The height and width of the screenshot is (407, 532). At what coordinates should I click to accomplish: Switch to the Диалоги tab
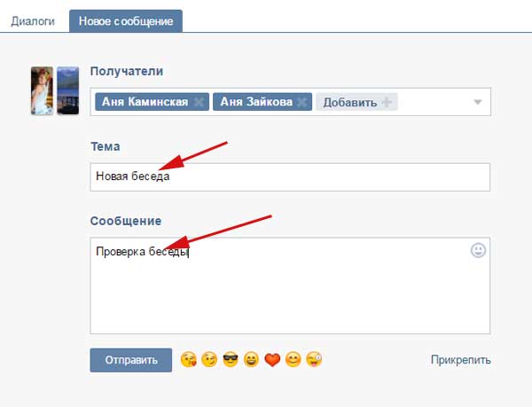pyautogui.click(x=33, y=20)
